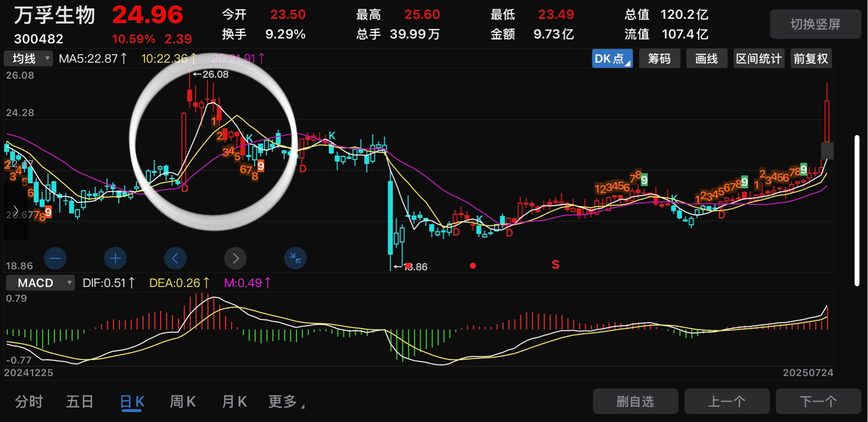Go to next stock via 下一个
868x422 pixels.
coord(818,402)
